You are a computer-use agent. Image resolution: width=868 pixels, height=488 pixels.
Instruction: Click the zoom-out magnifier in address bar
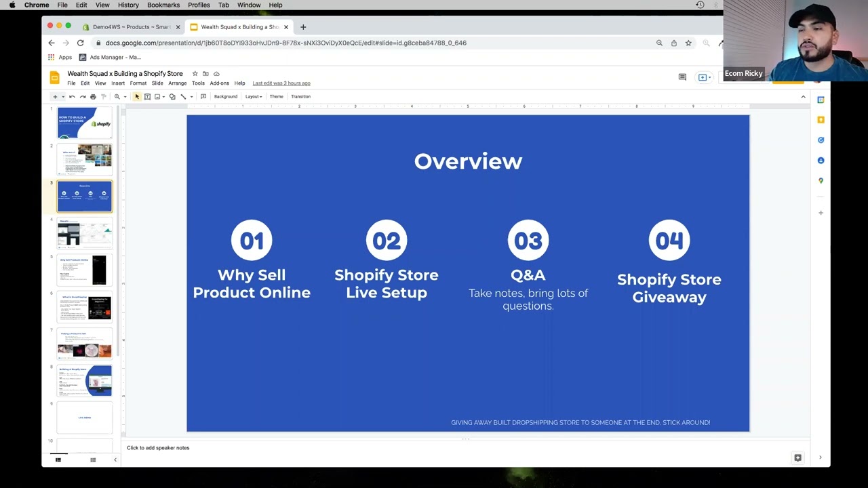coord(659,43)
